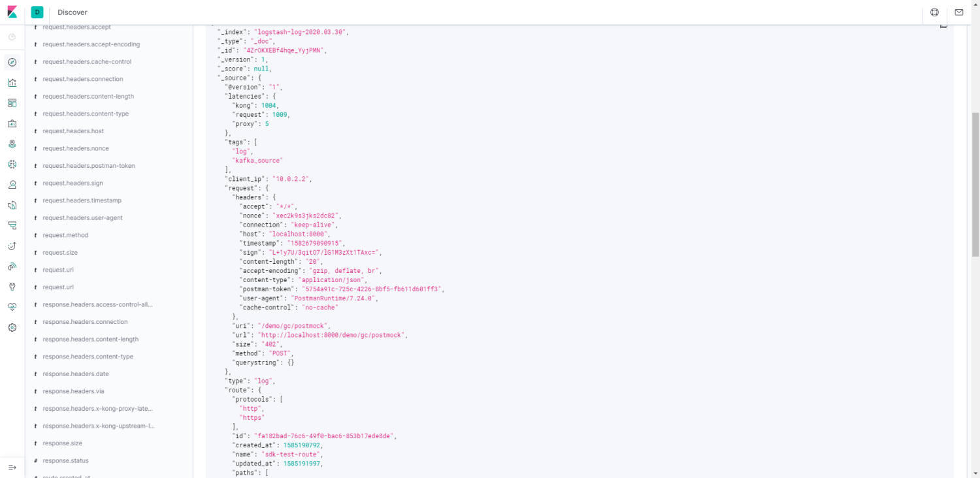The width and height of the screenshot is (980, 478).
Task: Click the page scrollbar thumb
Action: 976,184
